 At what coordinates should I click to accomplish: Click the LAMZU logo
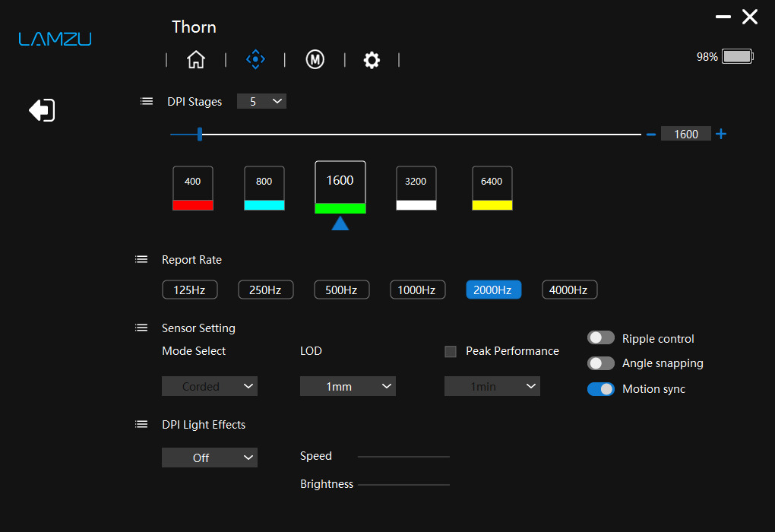55,39
